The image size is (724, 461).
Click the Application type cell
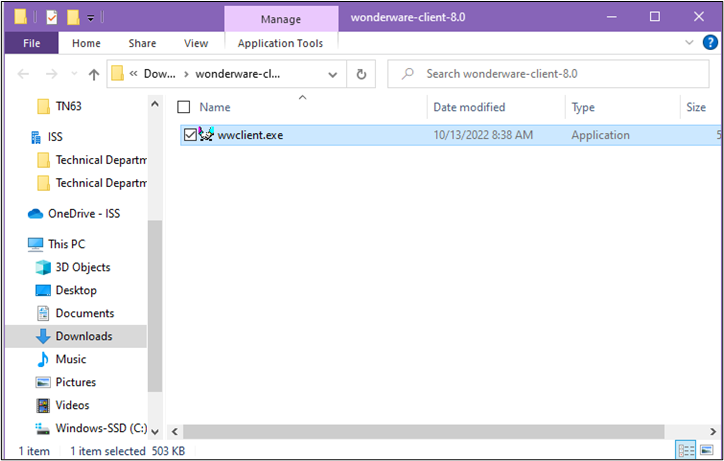pyautogui.click(x=600, y=135)
